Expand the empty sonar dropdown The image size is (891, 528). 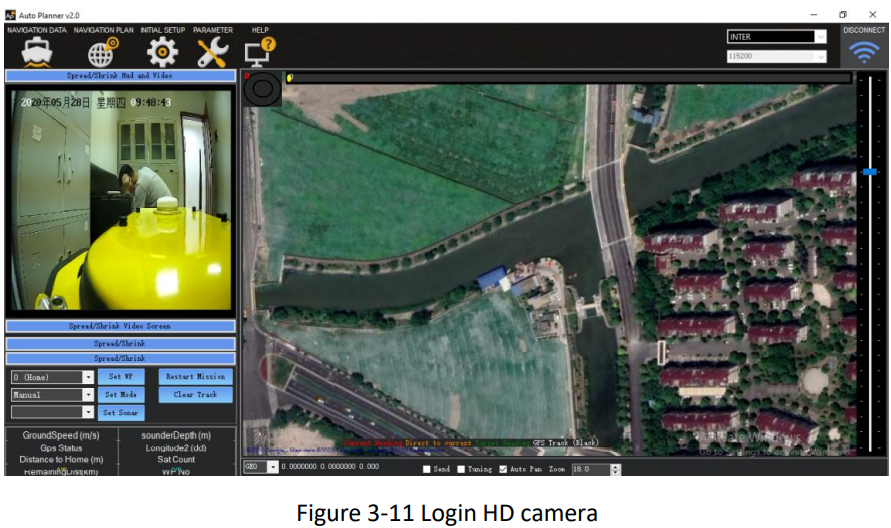[x=88, y=412]
